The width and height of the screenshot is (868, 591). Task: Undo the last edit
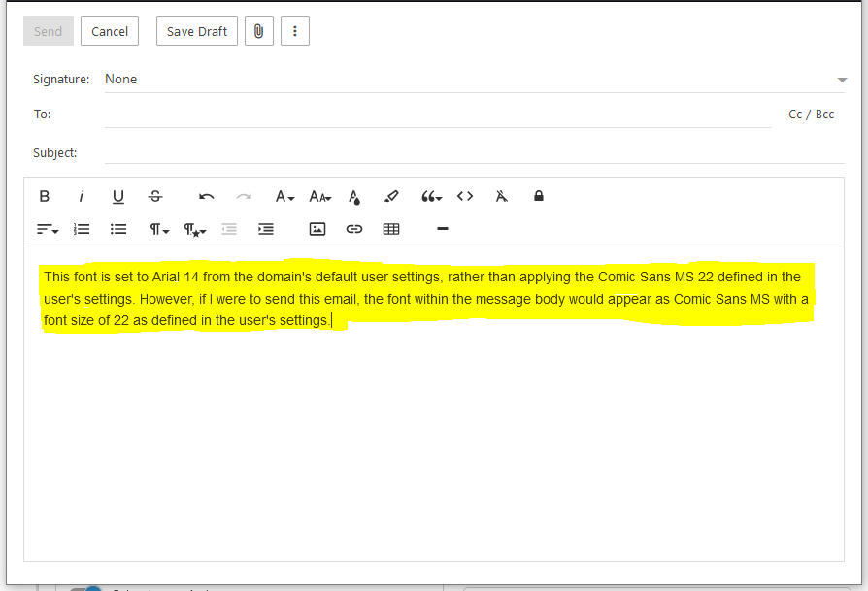pos(207,196)
